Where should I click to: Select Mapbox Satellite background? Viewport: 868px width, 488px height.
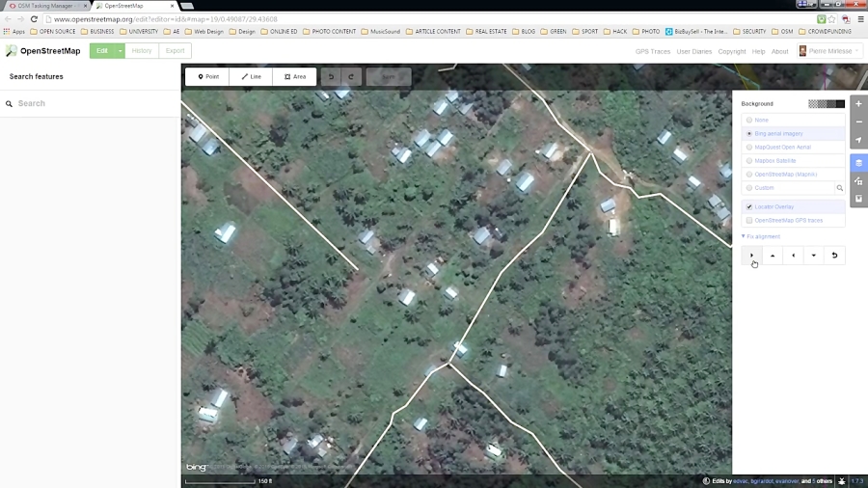click(x=794, y=161)
